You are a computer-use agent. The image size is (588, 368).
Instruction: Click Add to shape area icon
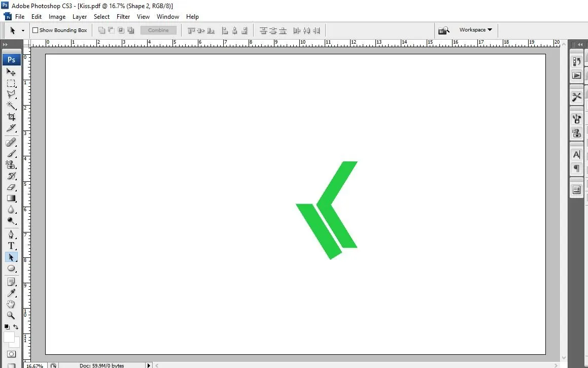[x=101, y=30]
